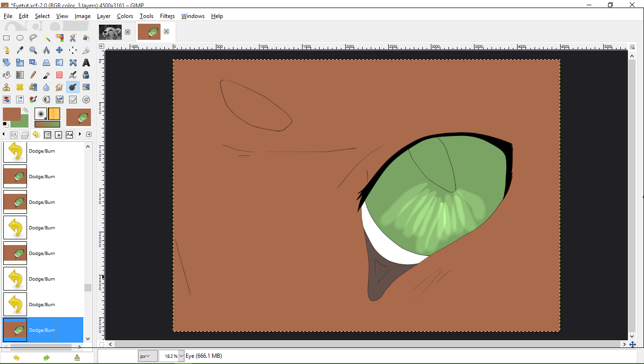Open the Windows menu

pyautogui.click(x=193, y=16)
